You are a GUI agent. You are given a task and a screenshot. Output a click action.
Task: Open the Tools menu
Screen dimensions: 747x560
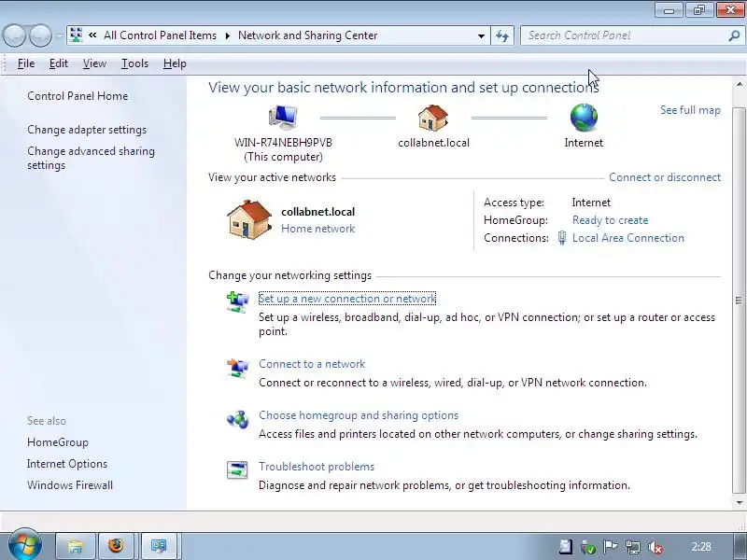[134, 63]
